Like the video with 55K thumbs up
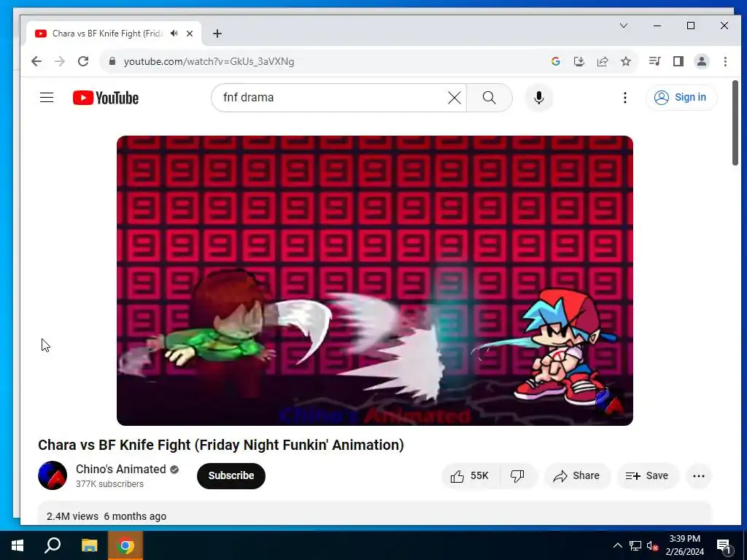This screenshot has width=747, height=560. (471, 475)
